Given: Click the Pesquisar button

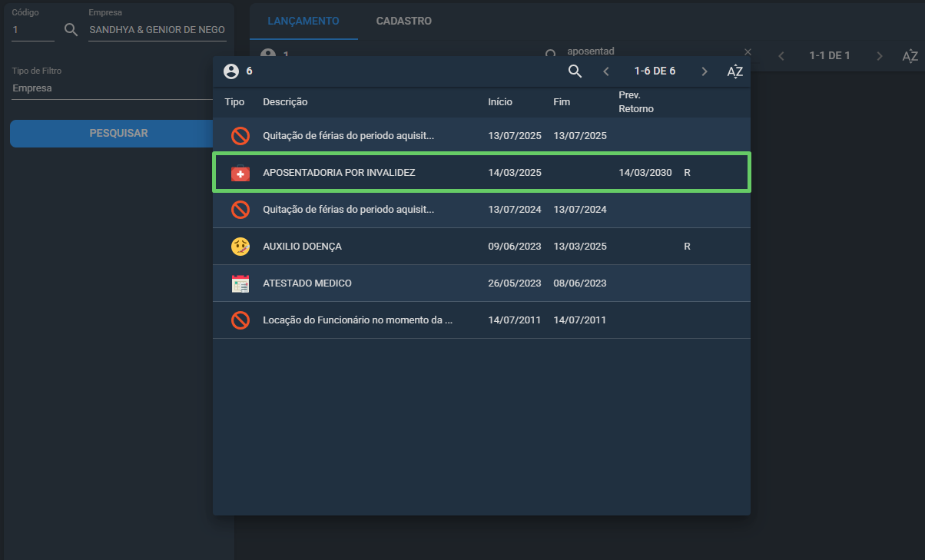Looking at the screenshot, I should pos(118,133).
